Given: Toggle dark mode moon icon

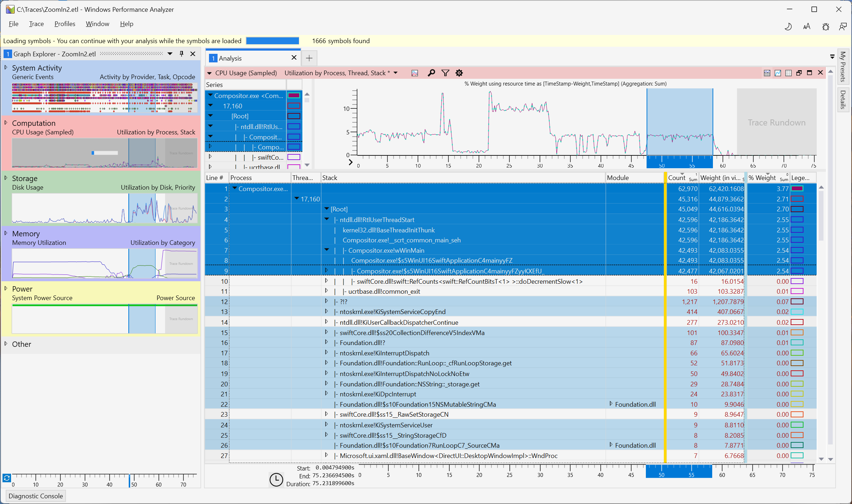Looking at the screenshot, I should coord(788,27).
